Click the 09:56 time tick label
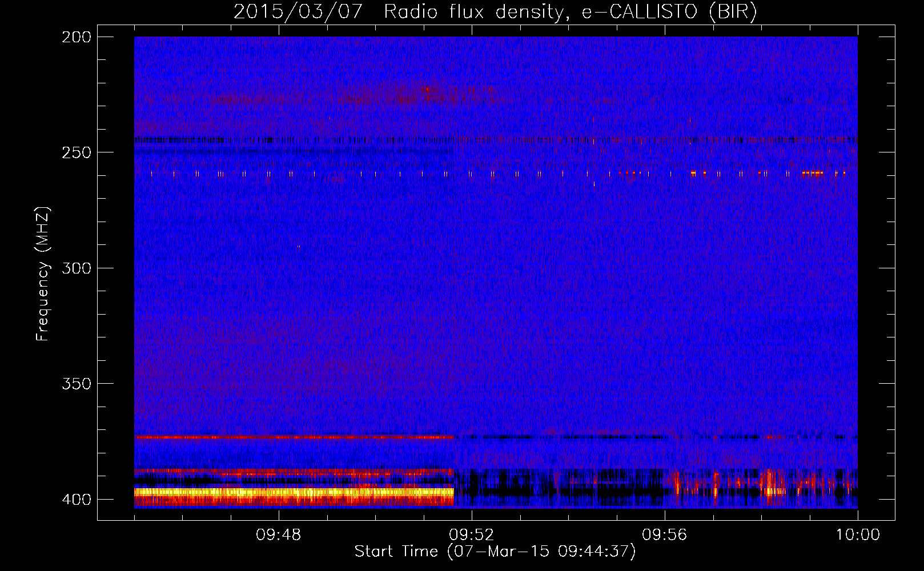Image resolution: width=924 pixels, height=571 pixels. (x=665, y=535)
